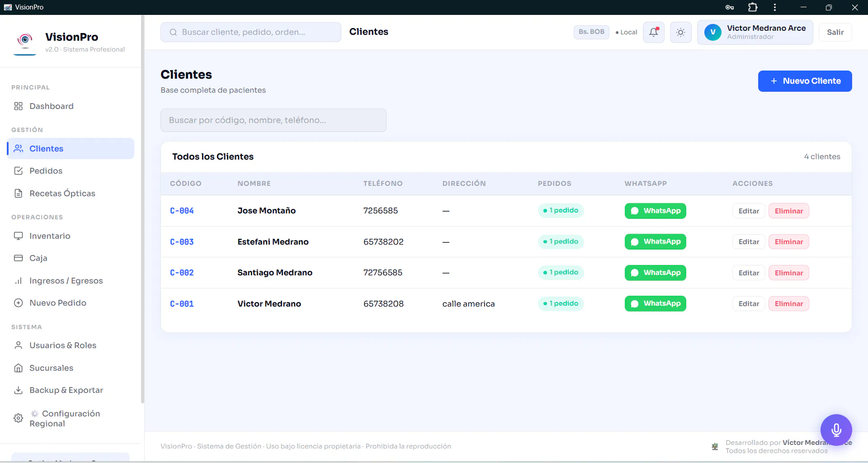Open Usuarios & Roles from sidebar

(x=71, y=345)
